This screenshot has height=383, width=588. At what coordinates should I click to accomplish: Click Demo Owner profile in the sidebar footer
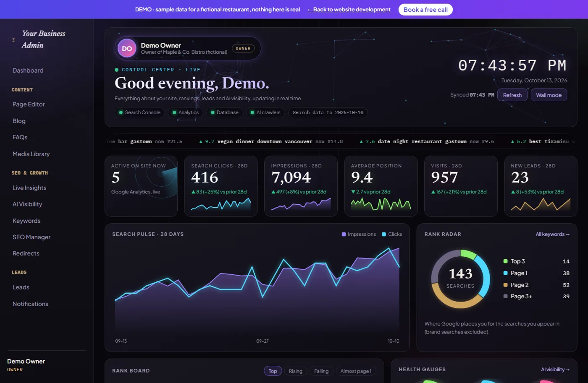(x=26, y=365)
